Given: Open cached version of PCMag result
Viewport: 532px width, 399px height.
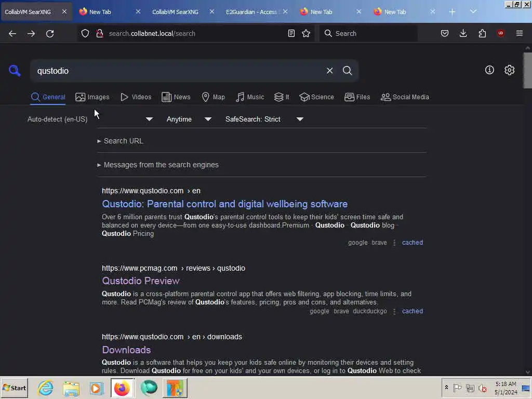Looking at the screenshot, I should (412, 311).
